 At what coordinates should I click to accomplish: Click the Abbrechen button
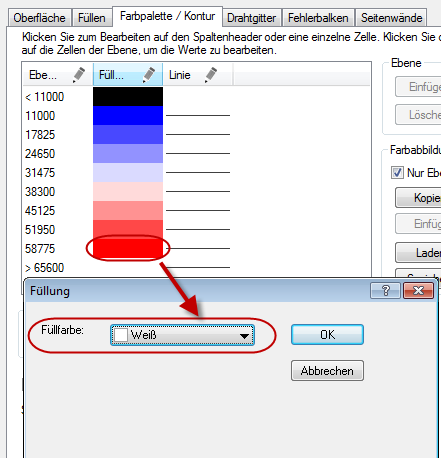pos(327,371)
